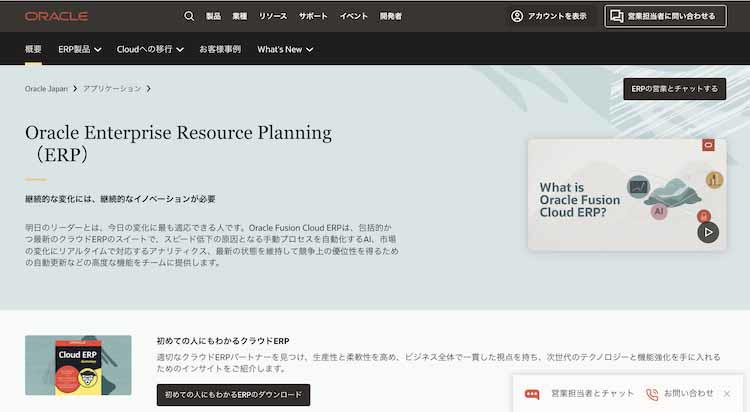Click 営業担当者とチャット in bottom bar
The height and width of the screenshot is (412, 750).
592,393
